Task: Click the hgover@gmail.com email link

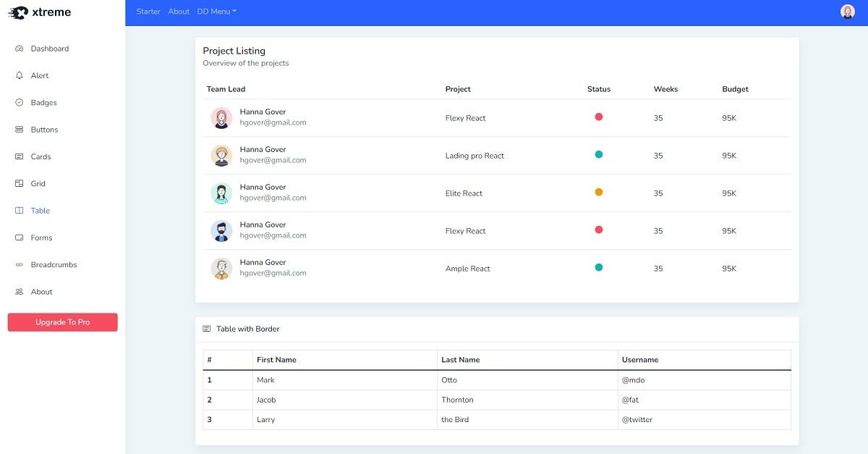Action: [x=273, y=122]
